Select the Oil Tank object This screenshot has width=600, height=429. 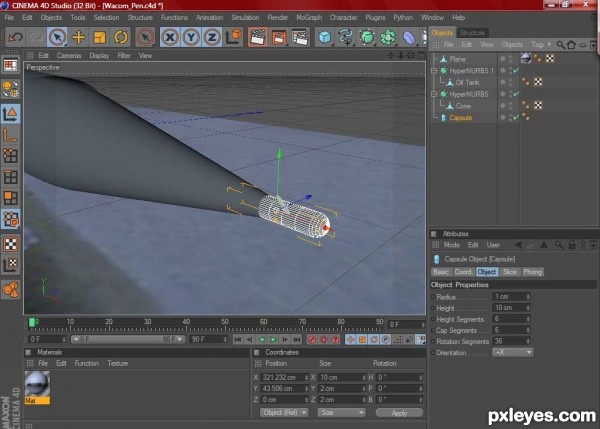coord(467,83)
